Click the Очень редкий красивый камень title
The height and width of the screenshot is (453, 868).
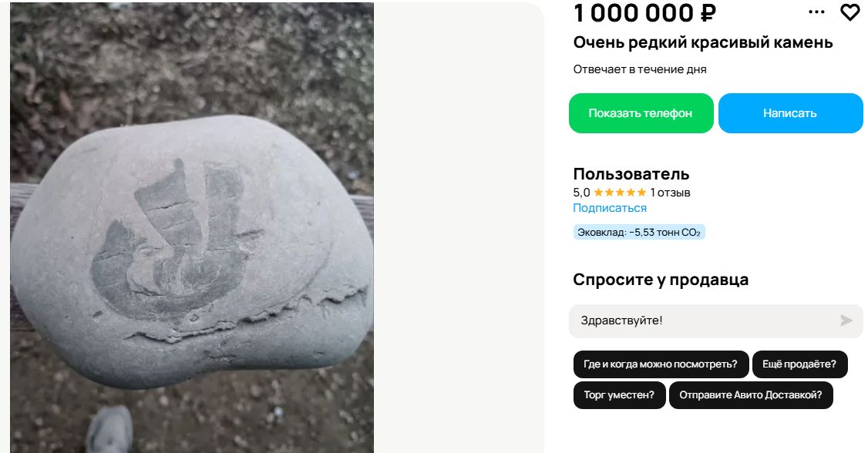[703, 42]
